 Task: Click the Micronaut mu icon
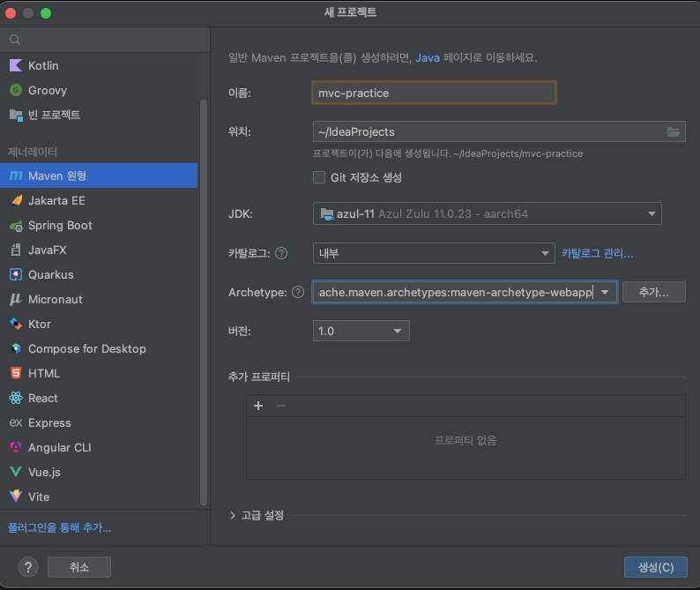[16, 299]
